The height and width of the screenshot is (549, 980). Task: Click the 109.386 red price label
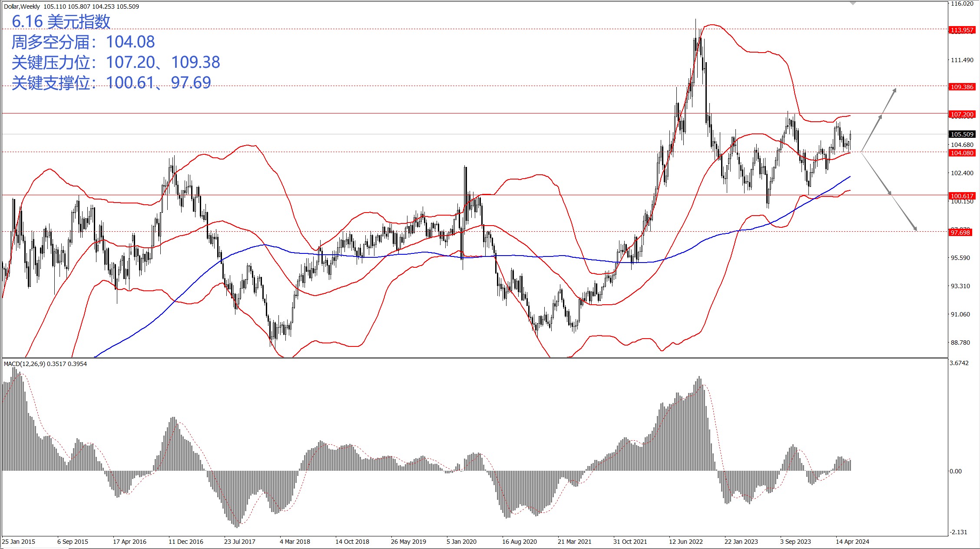962,87
